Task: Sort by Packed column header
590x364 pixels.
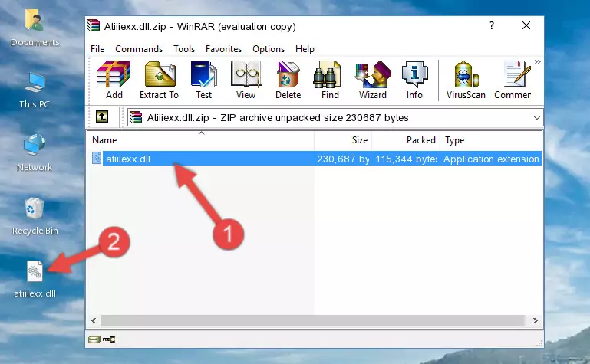Action: (406, 140)
